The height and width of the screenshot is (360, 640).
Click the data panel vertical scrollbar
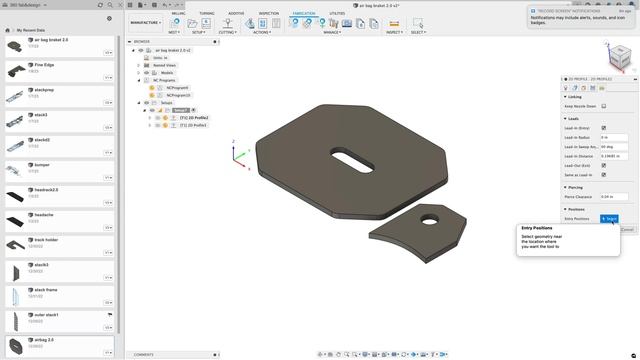click(x=119, y=184)
